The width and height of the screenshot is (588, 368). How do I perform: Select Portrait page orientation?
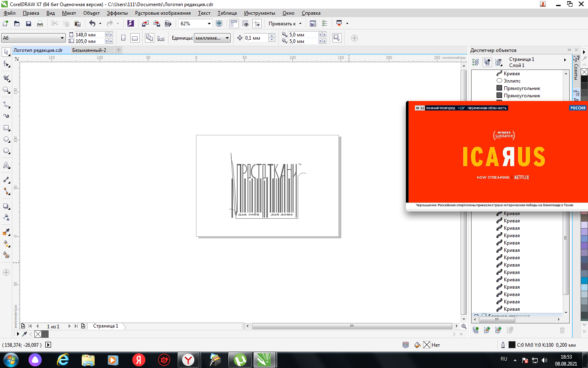click(123, 38)
